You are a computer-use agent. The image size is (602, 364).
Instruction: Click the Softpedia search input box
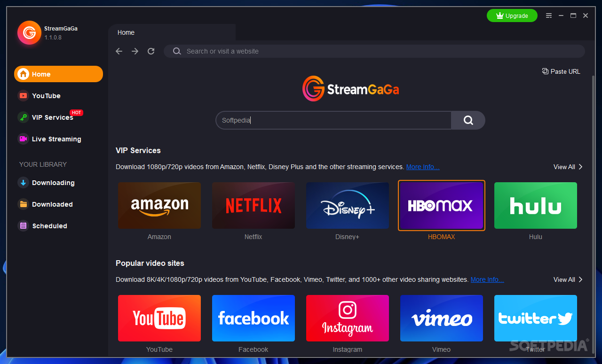[333, 120]
